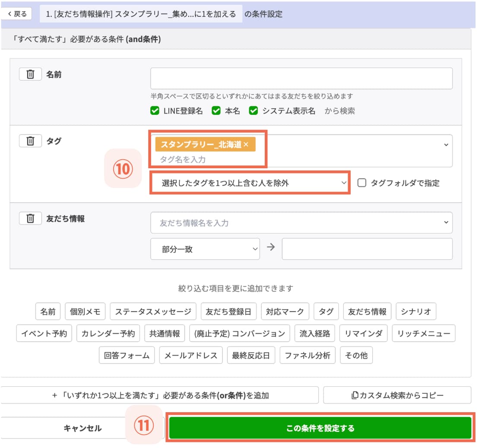This screenshot has height=448, width=482.
Task: Delete the 名前 condition using its trash icon
Action: pyautogui.click(x=30, y=73)
